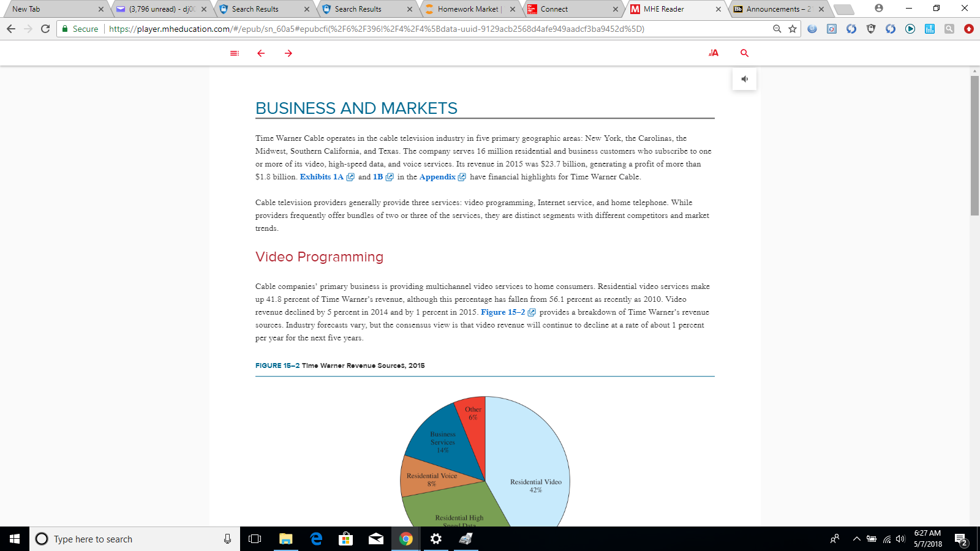Open the Action Center notifications icon
This screenshot has height=551, width=980.
[961, 539]
